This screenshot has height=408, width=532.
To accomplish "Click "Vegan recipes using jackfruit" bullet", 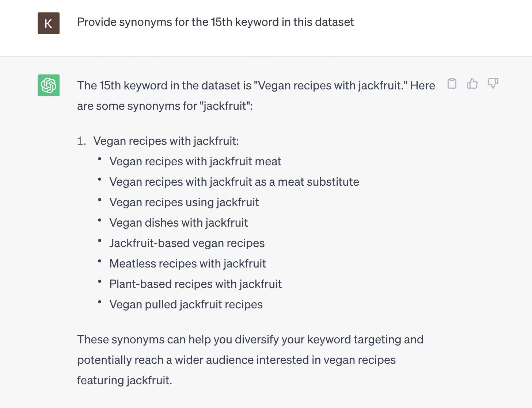I will point(184,202).
